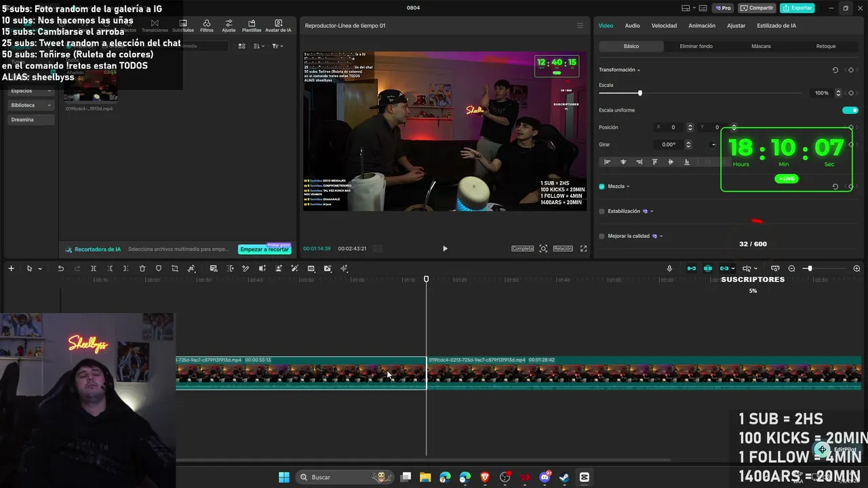Toggle clip linkage in the timeline
Screen dimensions: 868x488
[x=724, y=268]
